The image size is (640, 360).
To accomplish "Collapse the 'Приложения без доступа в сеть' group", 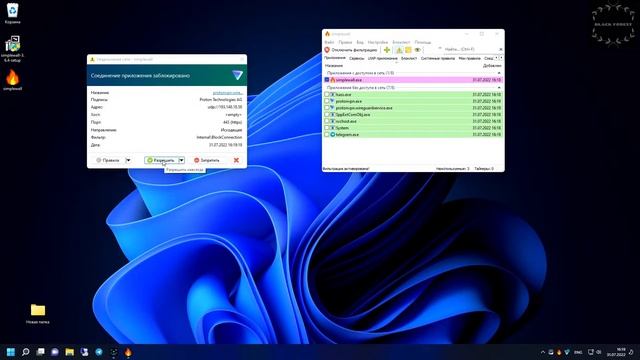I will pos(499,88).
